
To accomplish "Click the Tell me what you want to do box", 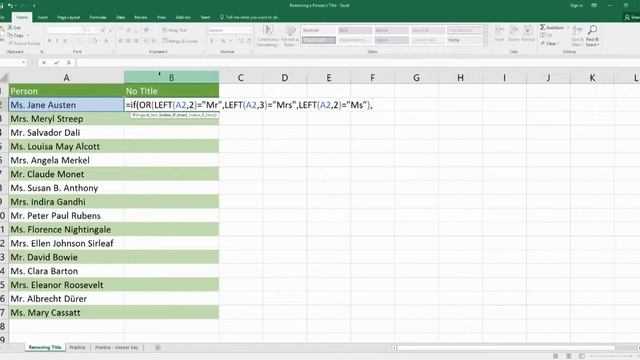I will coord(249,18).
